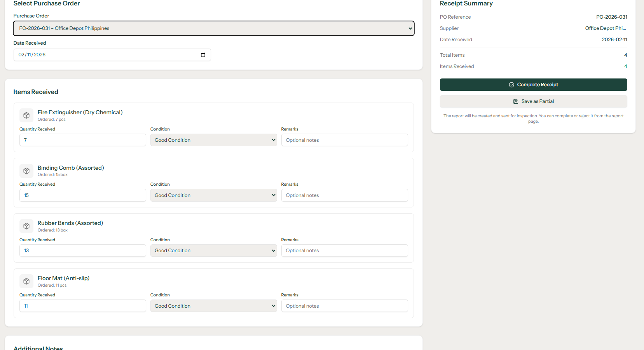This screenshot has width=644, height=350.
Task: Open the calendar picker in Date Received
Action: [x=203, y=55]
